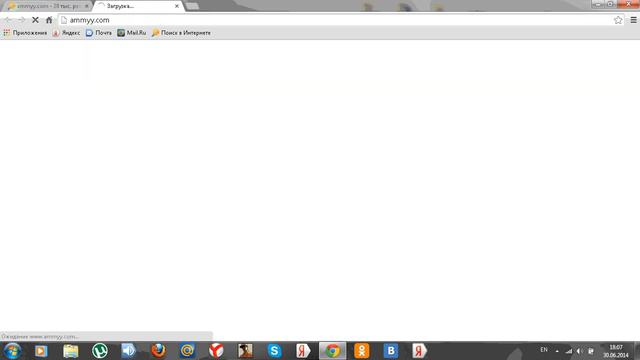This screenshot has width=640, height=360.
Task: Go back to the previous page
Action: (8, 20)
